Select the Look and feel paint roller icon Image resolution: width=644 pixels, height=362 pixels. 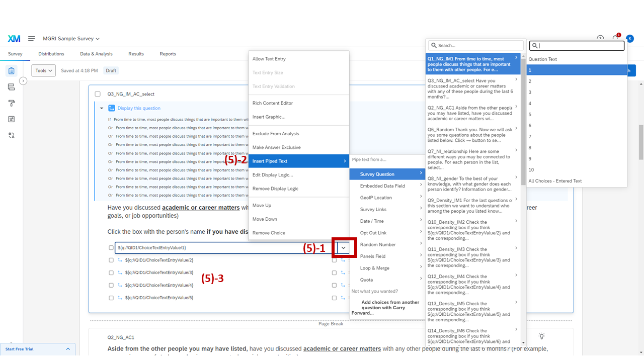coord(11,103)
